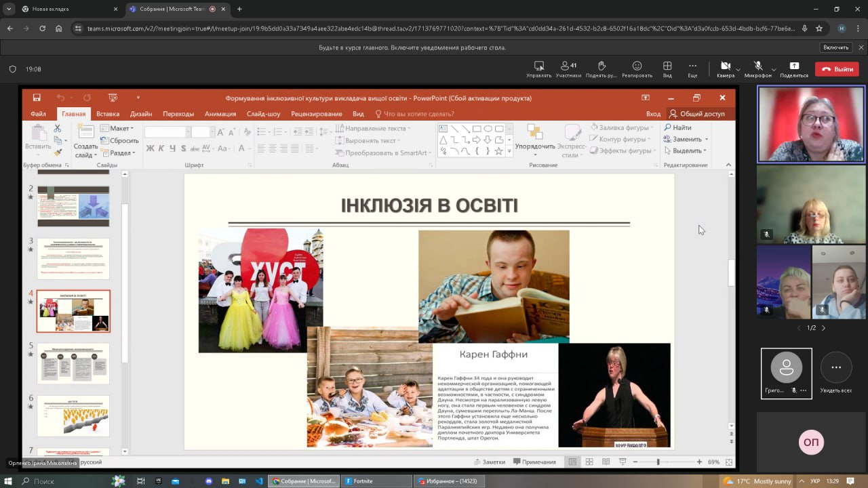This screenshot has height=488, width=868.
Task: Click the Поделиться share screen icon
Action: click(x=793, y=66)
